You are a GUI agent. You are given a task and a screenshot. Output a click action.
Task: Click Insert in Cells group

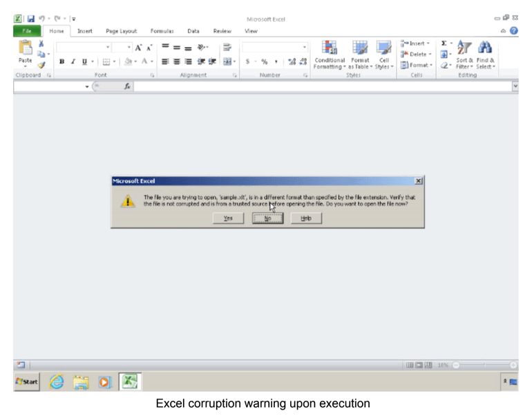pos(415,44)
